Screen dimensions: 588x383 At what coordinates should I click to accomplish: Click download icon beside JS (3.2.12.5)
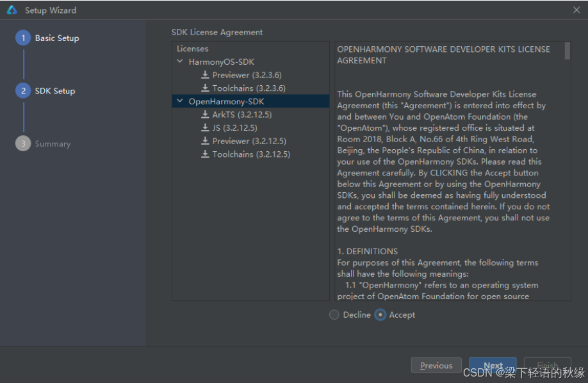point(205,127)
